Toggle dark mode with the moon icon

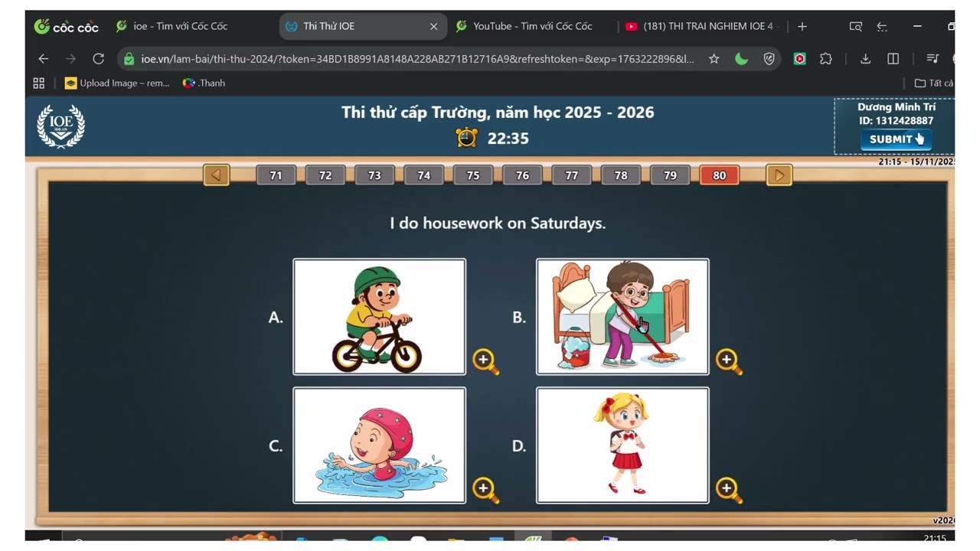tap(741, 59)
